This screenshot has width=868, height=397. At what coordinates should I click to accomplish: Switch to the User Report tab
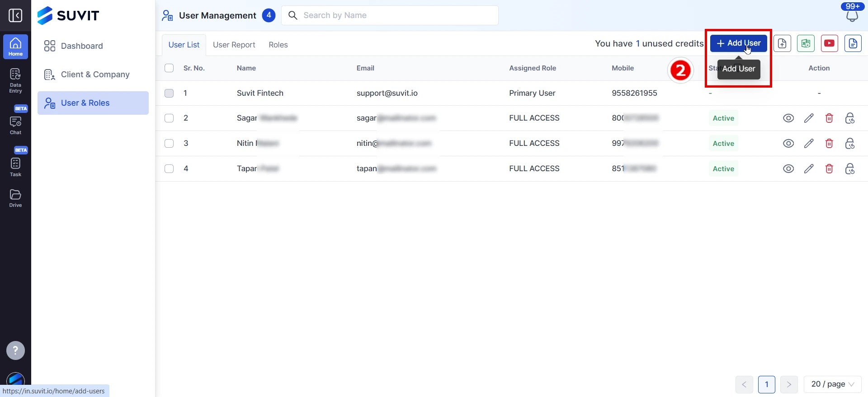234,45
